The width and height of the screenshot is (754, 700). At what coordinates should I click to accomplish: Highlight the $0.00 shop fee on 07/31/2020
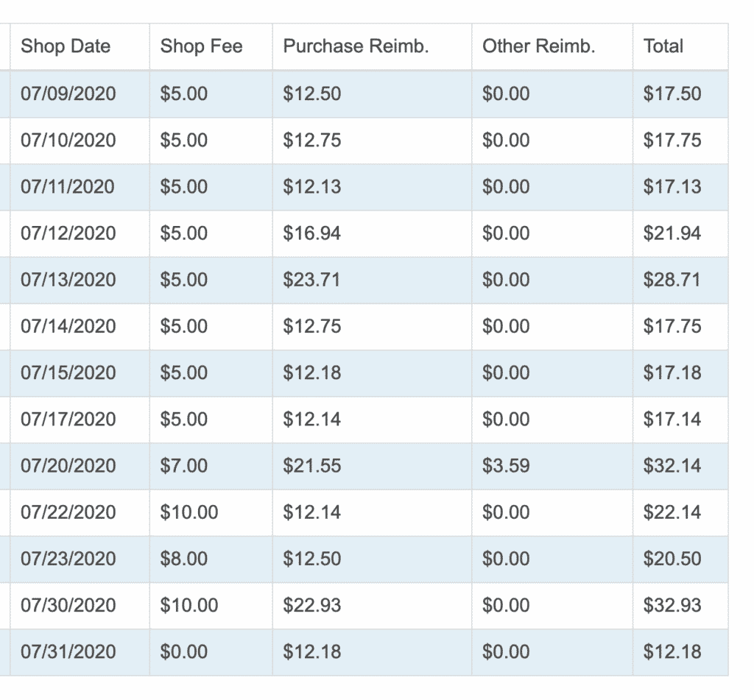pyautogui.click(x=184, y=652)
